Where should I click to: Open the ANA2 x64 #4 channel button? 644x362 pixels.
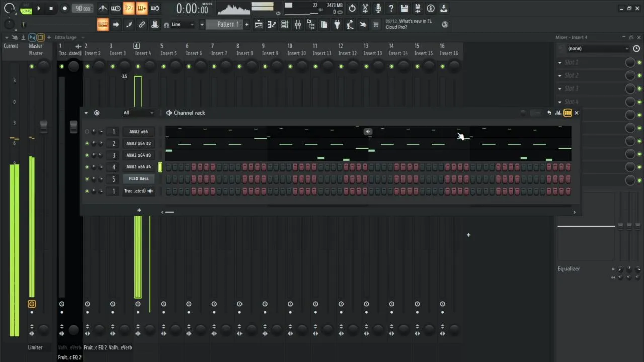click(x=138, y=167)
